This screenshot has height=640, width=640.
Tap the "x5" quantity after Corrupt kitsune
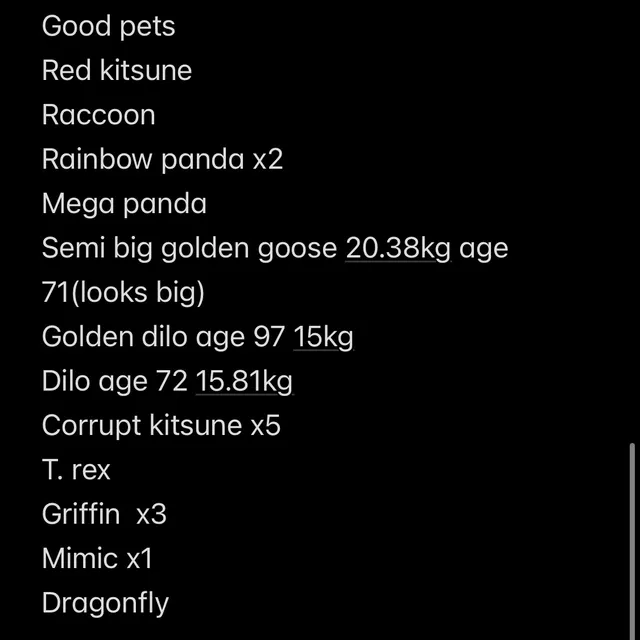(265, 426)
